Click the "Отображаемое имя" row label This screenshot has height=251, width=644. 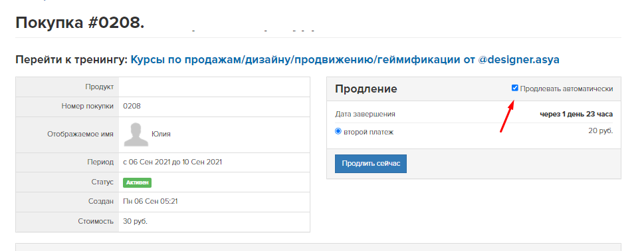coord(80,134)
